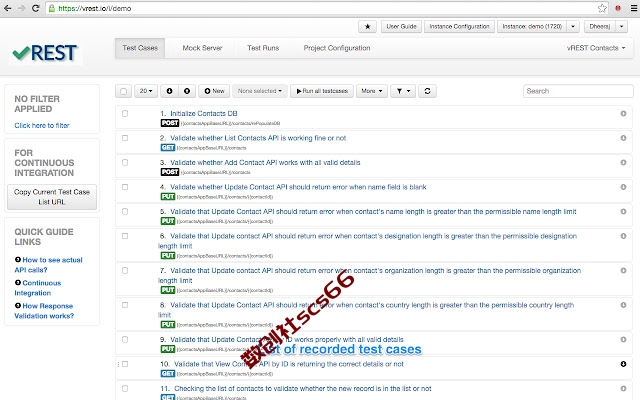Image resolution: width=640 pixels, height=400 pixels.
Task: Click row action icon for test case 11
Action: [623, 389]
